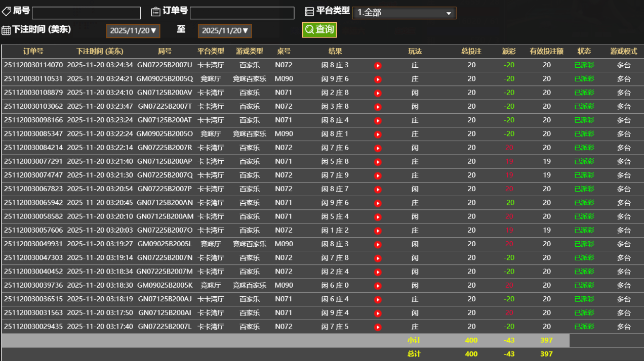644x361 pixels.
Task: Expand the start date picker 2025/11/20
Action: tap(134, 31)
